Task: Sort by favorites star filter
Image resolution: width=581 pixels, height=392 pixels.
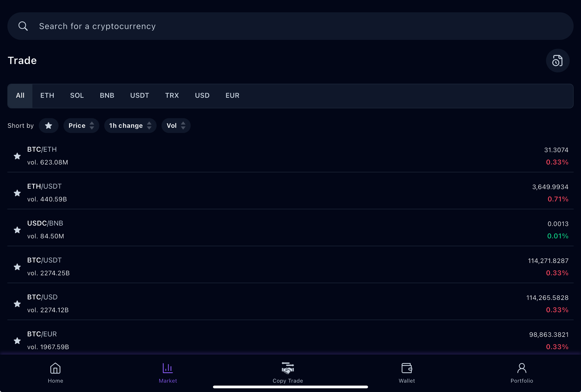Action: (48, 126)
